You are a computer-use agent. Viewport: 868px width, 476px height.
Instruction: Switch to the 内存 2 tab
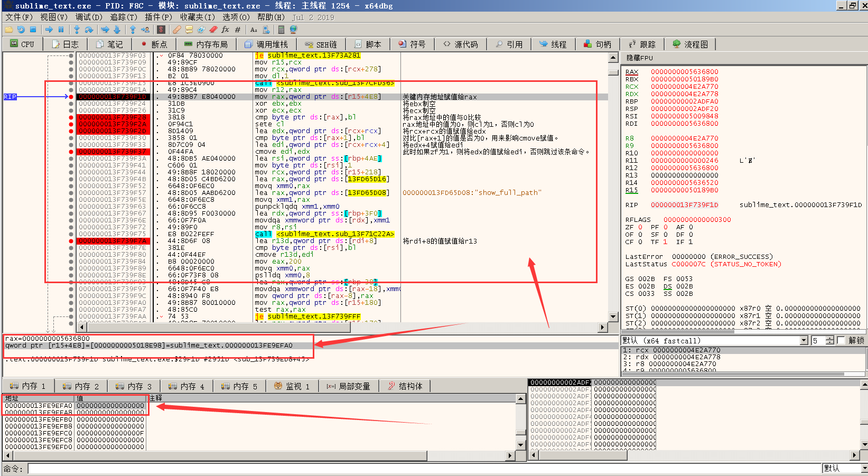81,386
